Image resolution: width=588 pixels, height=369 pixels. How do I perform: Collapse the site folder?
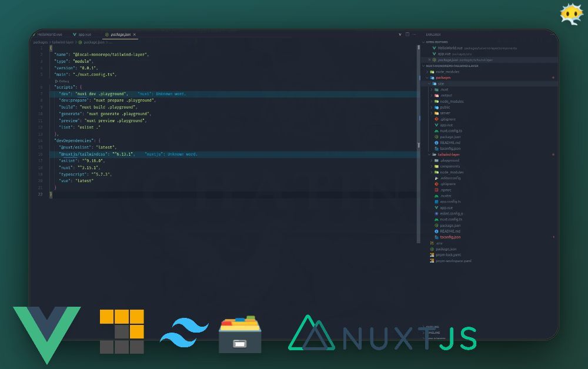pyautogui.click(x=429, y=83)
